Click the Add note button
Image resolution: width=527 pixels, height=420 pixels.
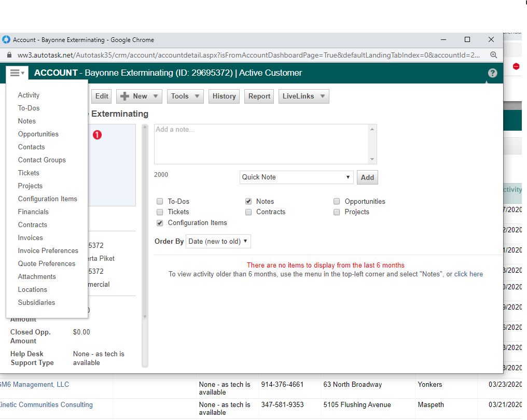(367, 177)
